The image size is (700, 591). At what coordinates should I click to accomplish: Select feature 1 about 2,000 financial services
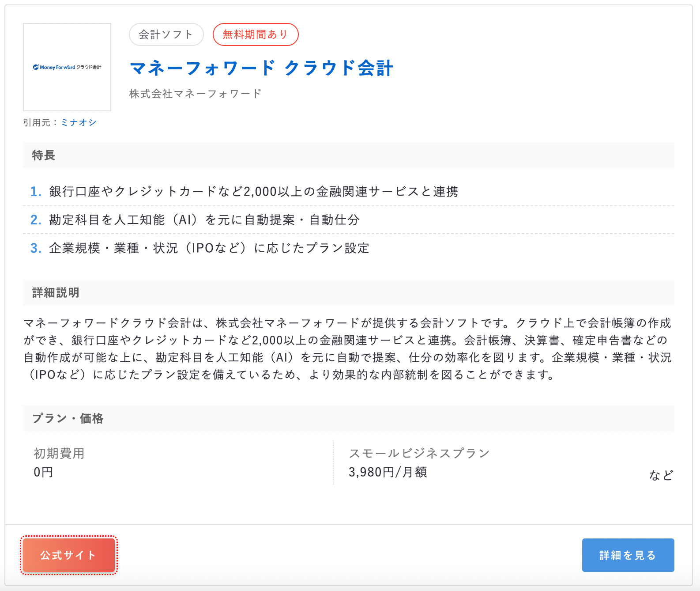253,192
